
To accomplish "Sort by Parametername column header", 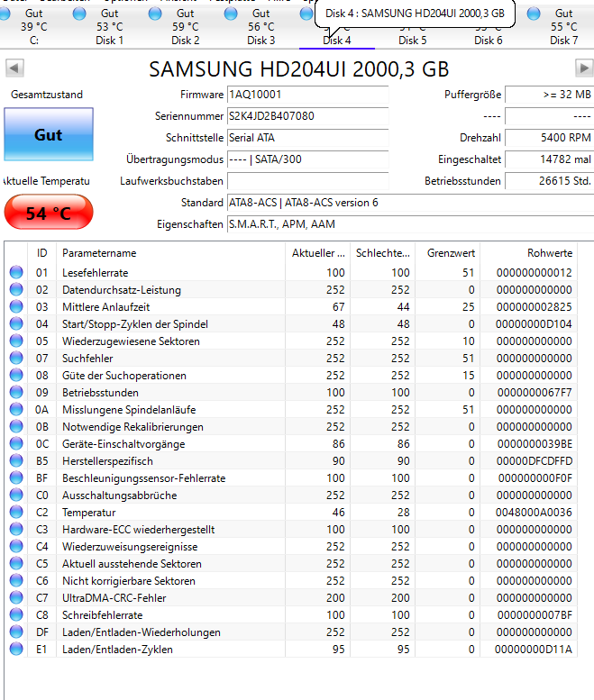I will (x=170, y=253).
